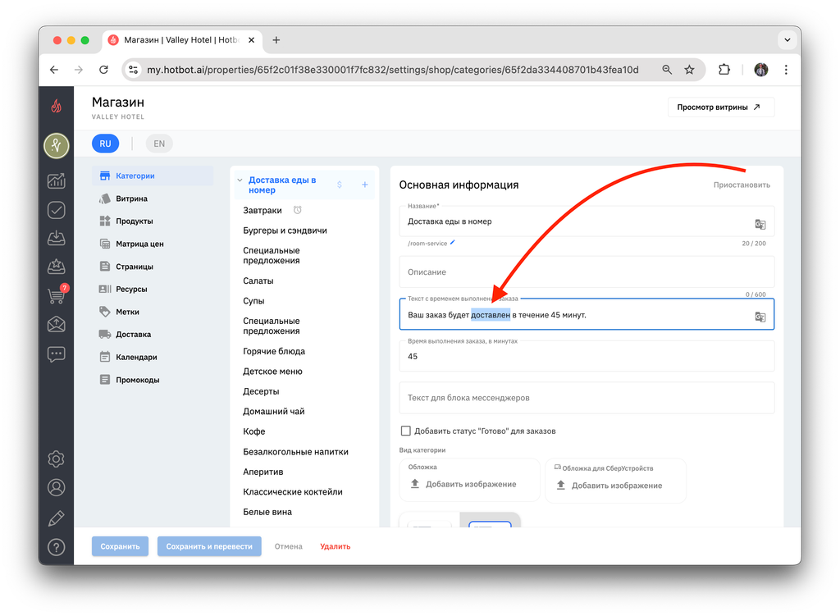The height and width of the screenshot is (616, 840).
Task: Select Горячие блюда subcategory
Action: [x=274, y=351]
